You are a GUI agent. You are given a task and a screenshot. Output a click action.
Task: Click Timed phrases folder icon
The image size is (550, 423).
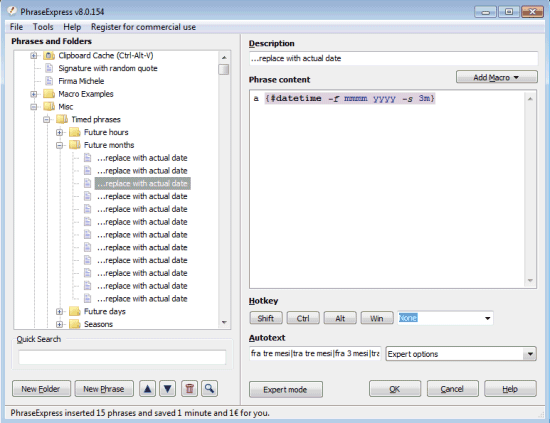[62, 119]
